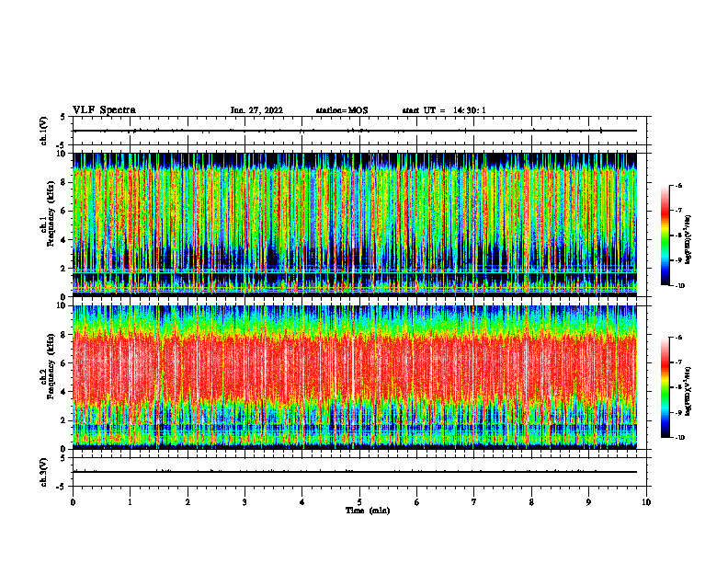Click time axis tick label "0"
728x563 pixels.
pyautogui.click(x=73, y=502)
